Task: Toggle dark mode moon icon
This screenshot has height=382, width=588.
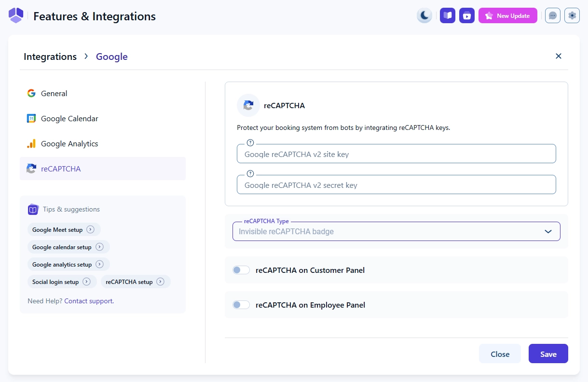Action: (424, 15)
